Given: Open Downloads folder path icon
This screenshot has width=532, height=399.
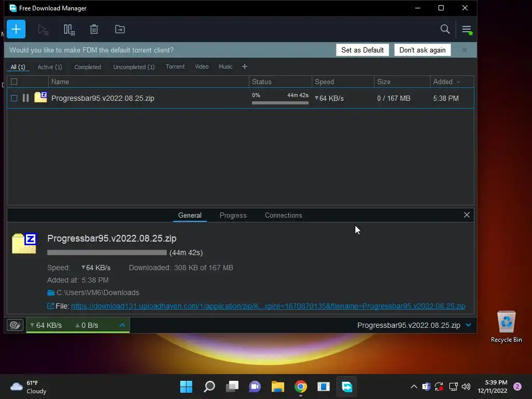Looking at the screenshot, I should (x=51, y=292).
